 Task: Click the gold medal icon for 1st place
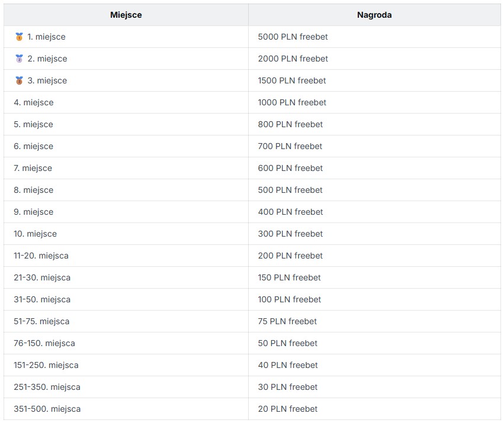[20, 37]
